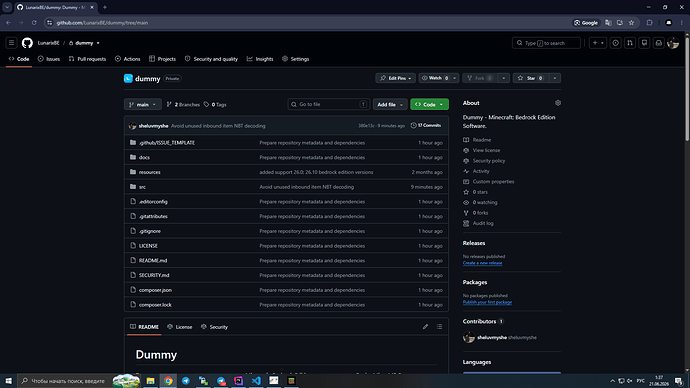Focus the Go to file search field
690x388 pixels.
click(328, 104)
